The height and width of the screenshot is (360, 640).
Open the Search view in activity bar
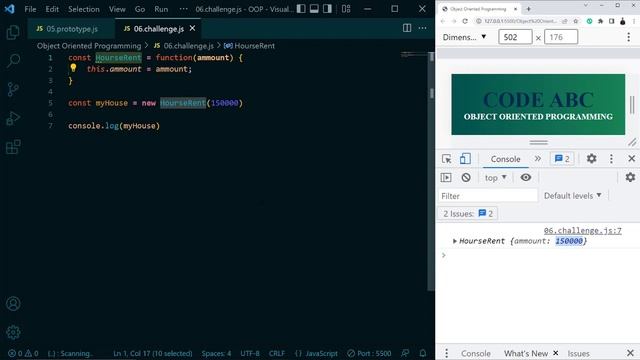[13, 61]
